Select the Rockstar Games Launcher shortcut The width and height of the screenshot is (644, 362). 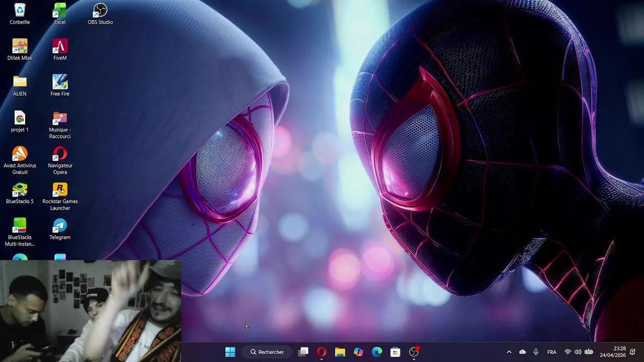[60, 197]
